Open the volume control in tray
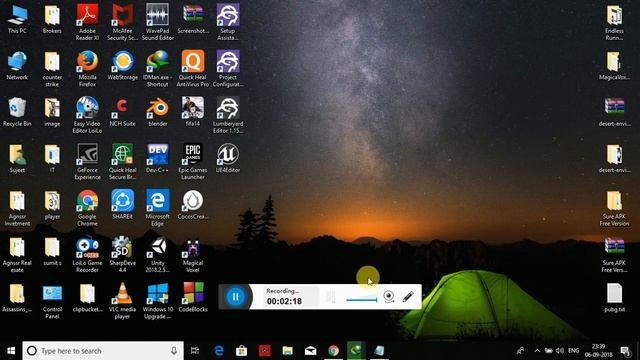The image size is (640, 360). [560, 351]
